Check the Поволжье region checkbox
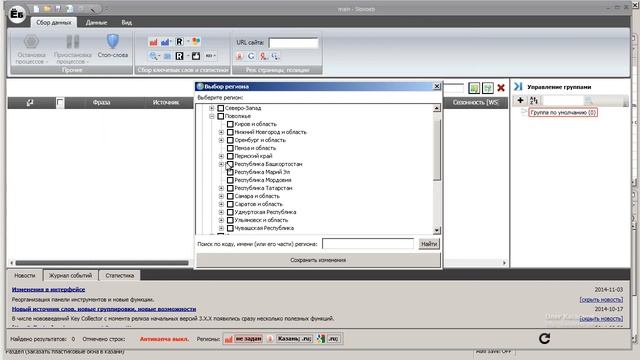The width and height of the screenshot is (640, 360). (x=220, y=116)
